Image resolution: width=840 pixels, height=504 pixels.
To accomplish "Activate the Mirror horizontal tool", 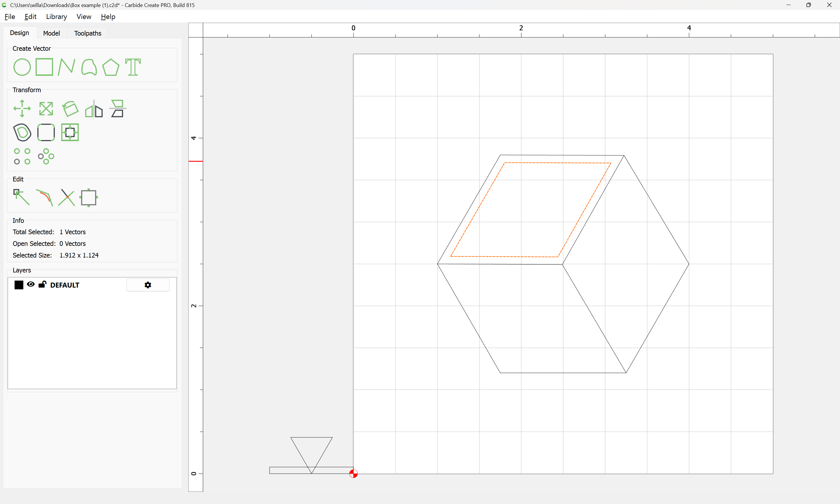I will pos(94,109).
